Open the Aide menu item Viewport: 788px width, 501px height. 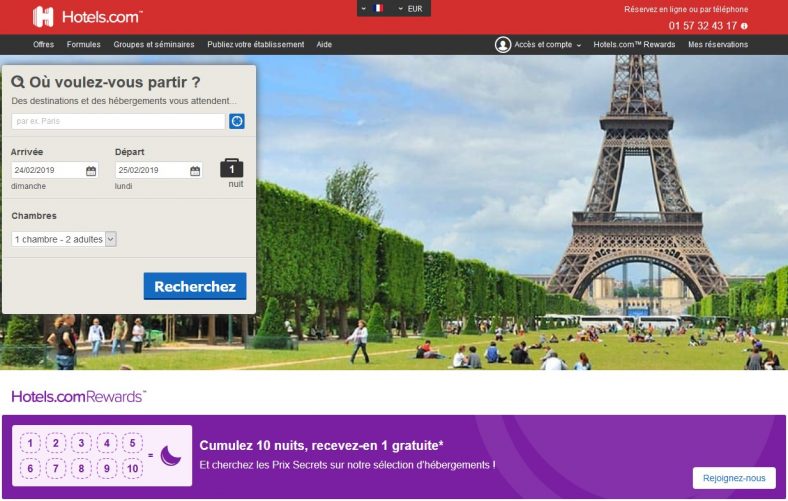pos(324,45)
